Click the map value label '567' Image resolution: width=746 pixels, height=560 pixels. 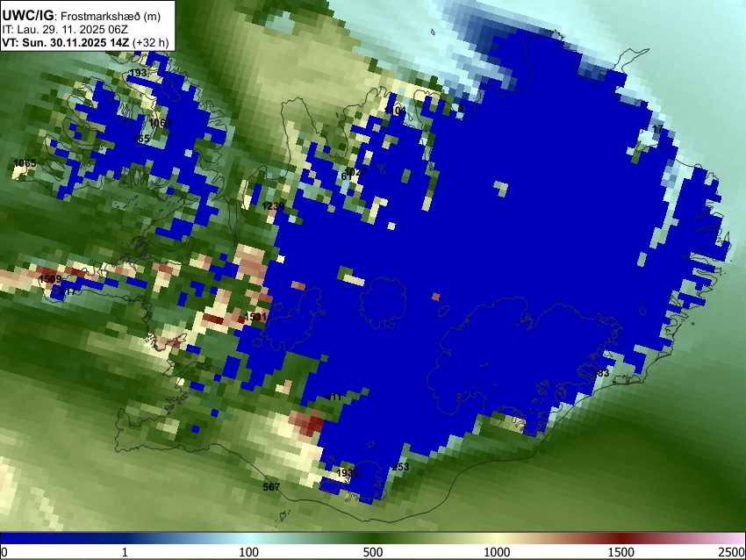tap(272, 487)
